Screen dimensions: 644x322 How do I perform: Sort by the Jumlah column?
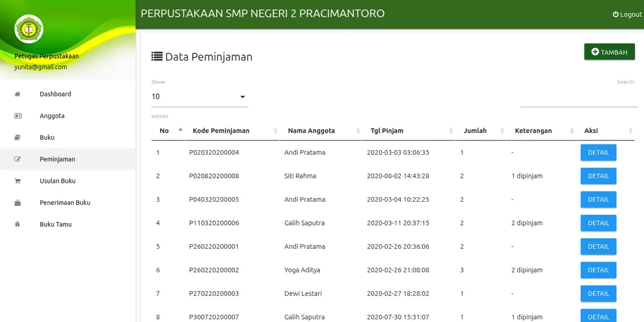tap(481, 131)
